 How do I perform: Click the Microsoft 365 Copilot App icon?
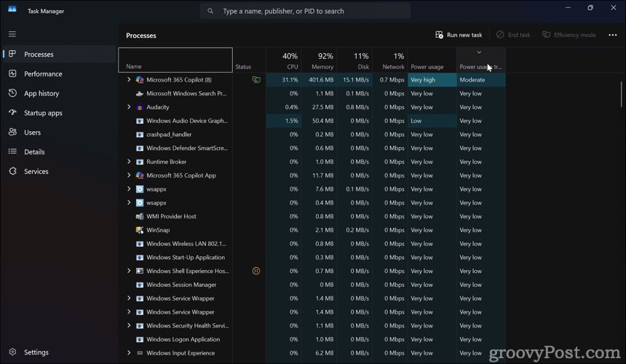point(139,175)
